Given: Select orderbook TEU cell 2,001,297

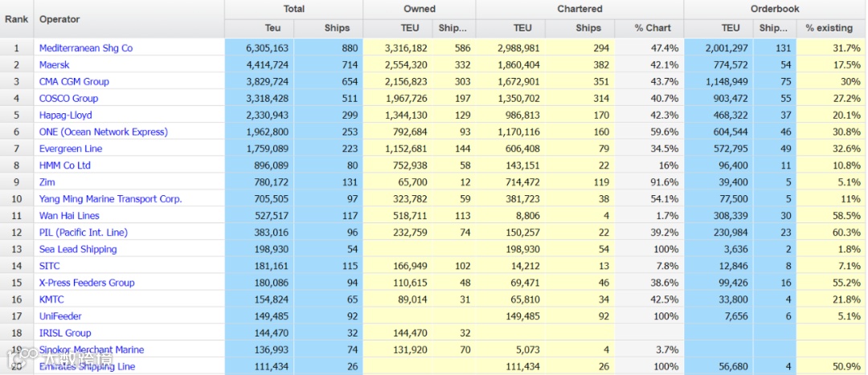Looking at the screenshot, I should pyautogui.click(x=719, y=48).
